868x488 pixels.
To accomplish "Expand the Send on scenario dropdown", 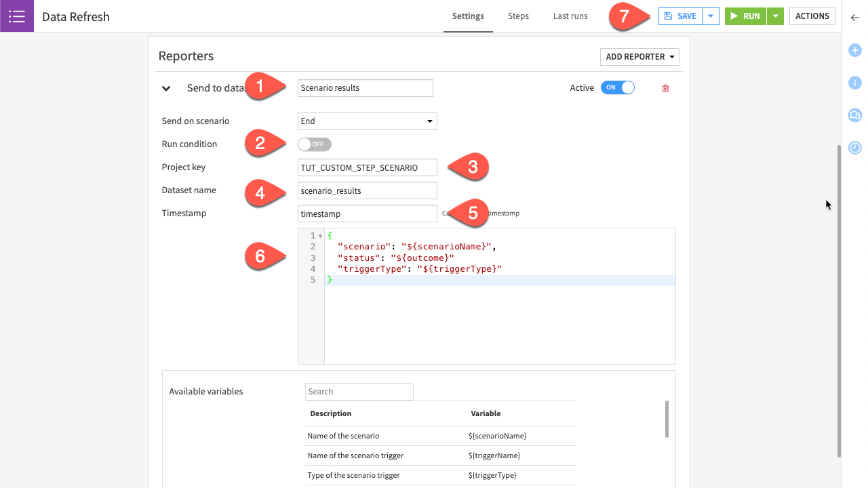I will point(367,121).
